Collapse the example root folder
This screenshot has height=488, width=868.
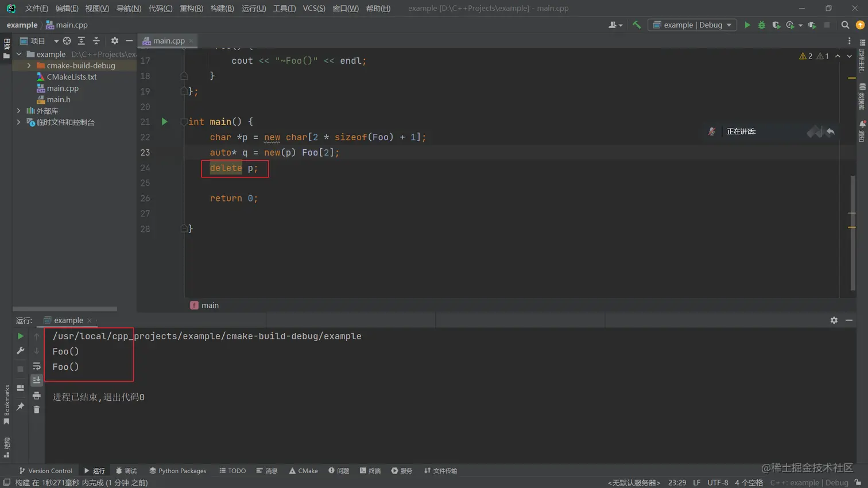(19, 54)
